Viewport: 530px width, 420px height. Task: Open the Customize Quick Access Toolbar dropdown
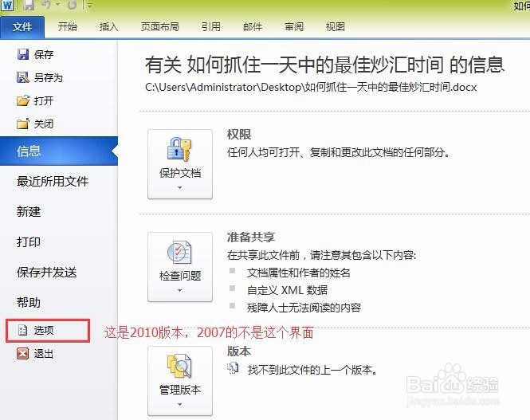click(89, 5)
